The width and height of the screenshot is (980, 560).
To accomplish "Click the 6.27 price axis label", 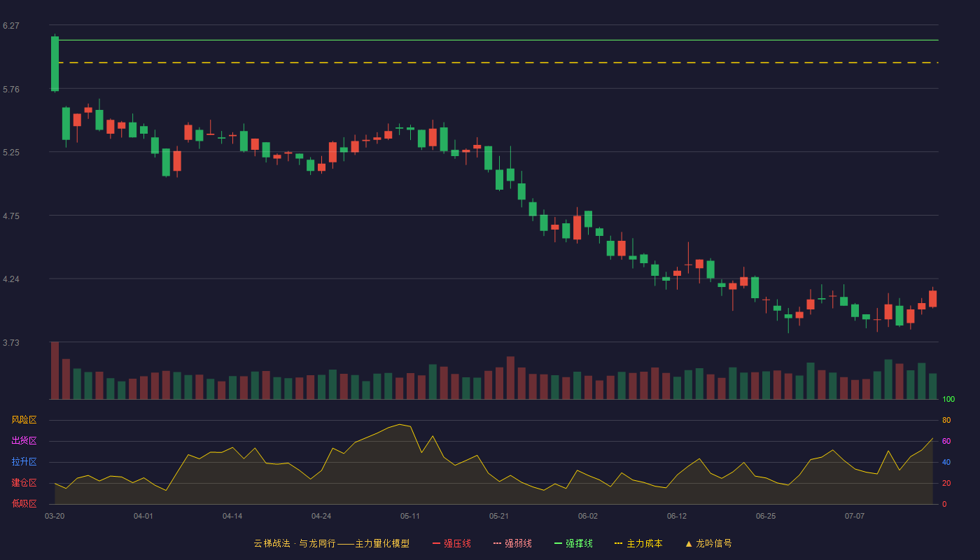I will pos(11,26).
